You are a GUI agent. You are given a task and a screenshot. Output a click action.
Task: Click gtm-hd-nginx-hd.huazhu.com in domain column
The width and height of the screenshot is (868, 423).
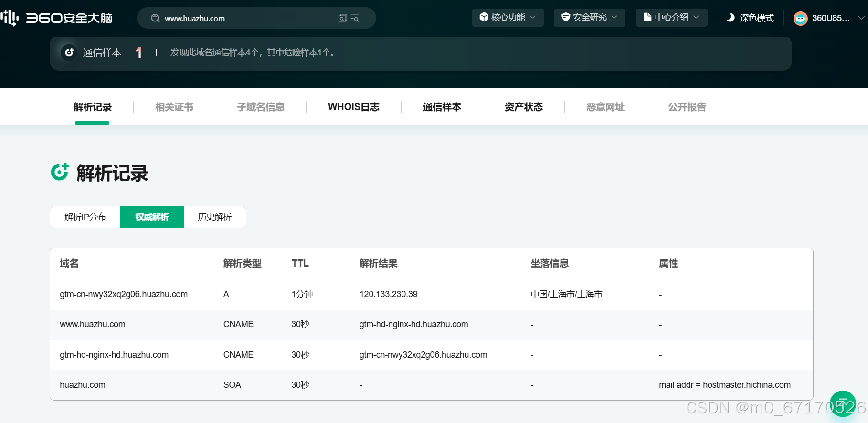114,355
